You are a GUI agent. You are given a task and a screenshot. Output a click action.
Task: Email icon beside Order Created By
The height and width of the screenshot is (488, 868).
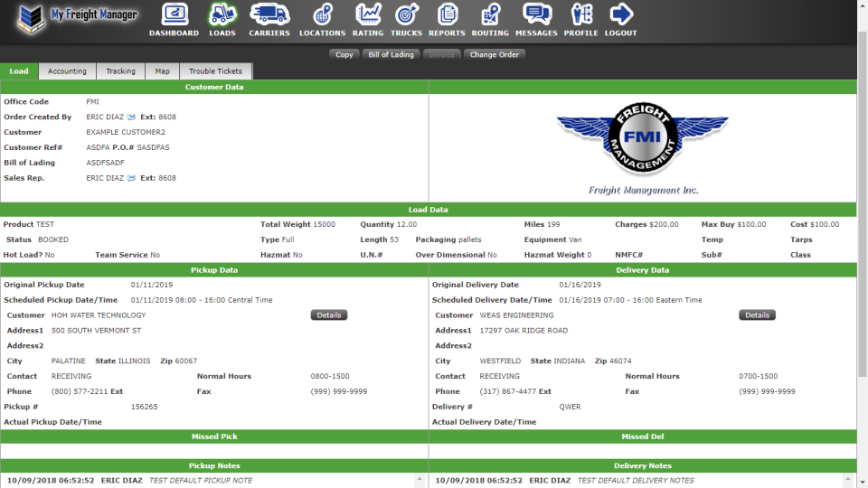131,117
